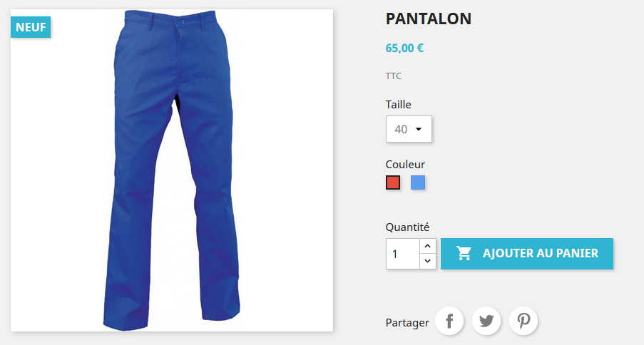Click the Couleur label
Viewport: 644px width, 345px height.
(x=405, y=164)
